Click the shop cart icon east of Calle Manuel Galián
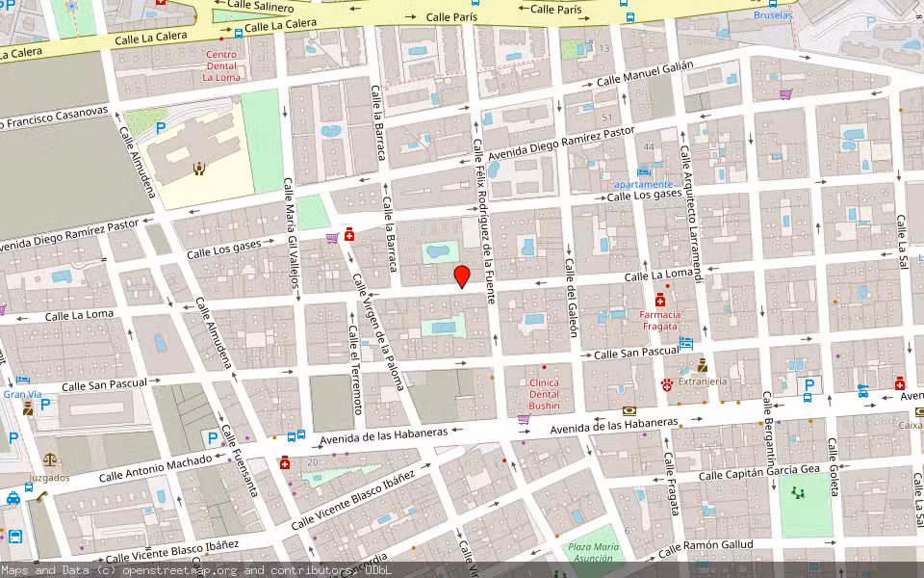 (x=785, y=93)
